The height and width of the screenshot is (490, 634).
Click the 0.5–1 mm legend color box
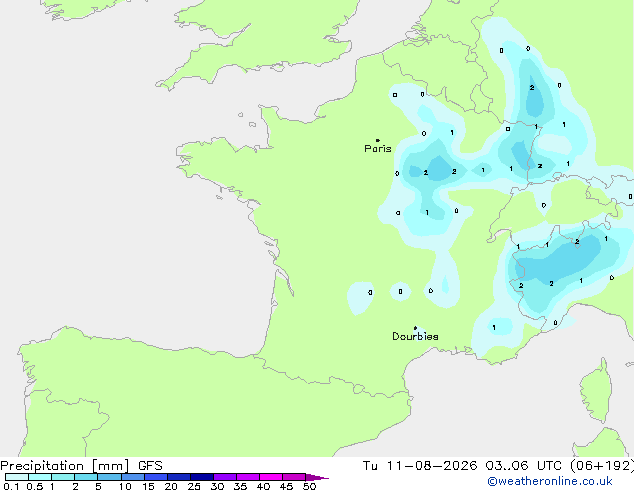coord(40,477)
